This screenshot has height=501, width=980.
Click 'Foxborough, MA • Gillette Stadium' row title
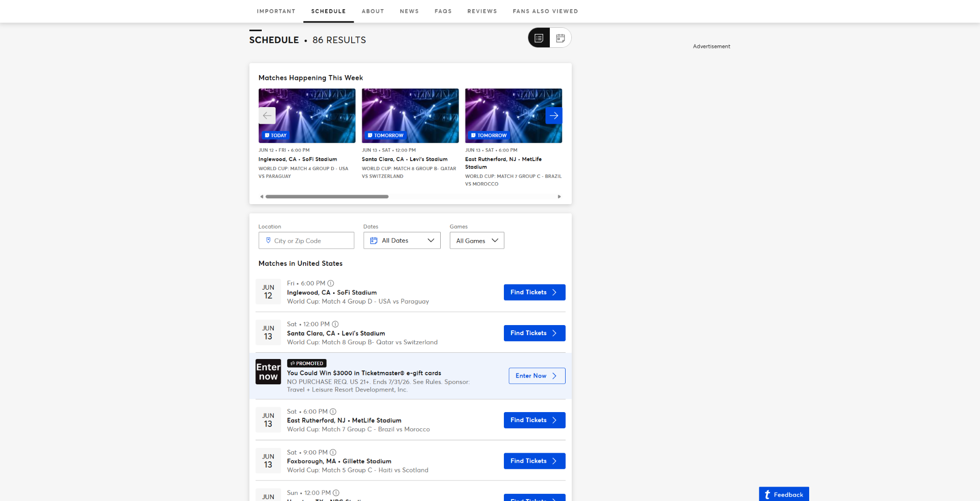(x=339, y=461)
